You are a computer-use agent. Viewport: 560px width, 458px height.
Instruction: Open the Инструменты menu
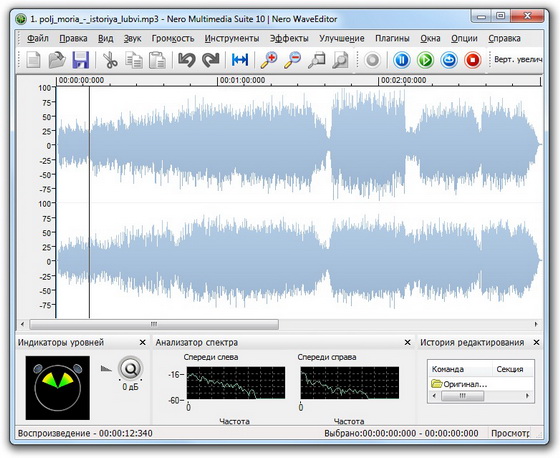click(x=232, y=38)
